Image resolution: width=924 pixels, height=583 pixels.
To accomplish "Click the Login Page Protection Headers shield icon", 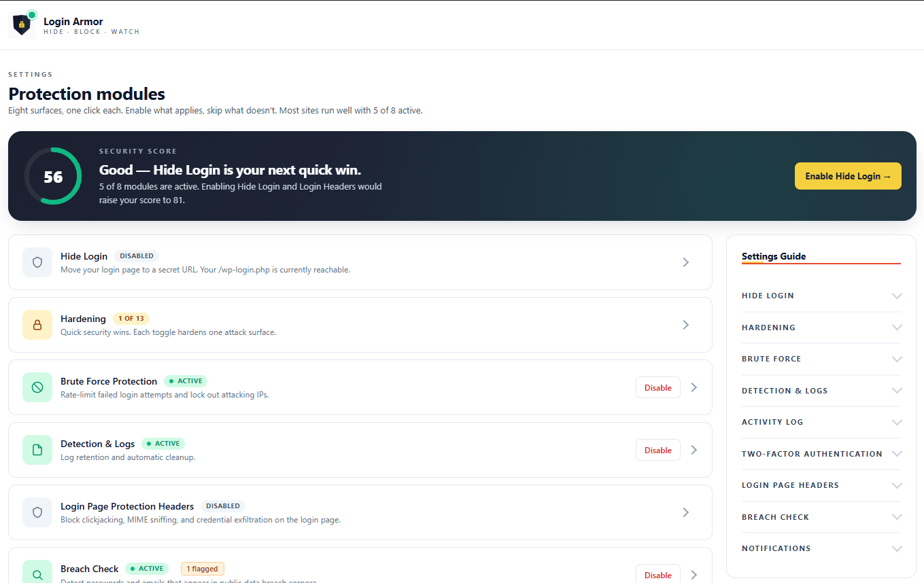I will click(x=37, y=512).
